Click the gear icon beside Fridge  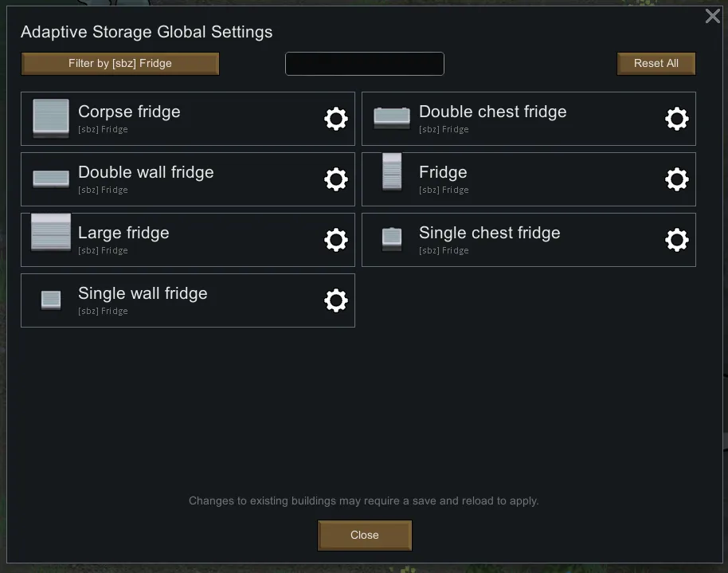(x=677, y=179)
